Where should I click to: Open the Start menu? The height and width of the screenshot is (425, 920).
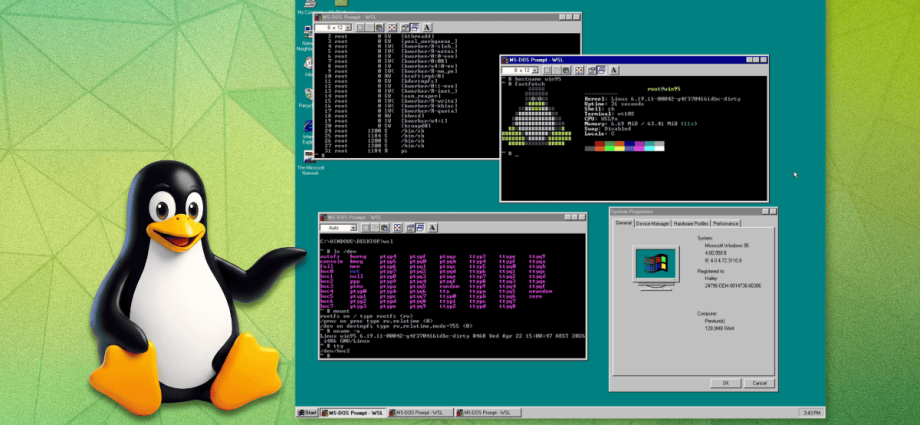307,413
